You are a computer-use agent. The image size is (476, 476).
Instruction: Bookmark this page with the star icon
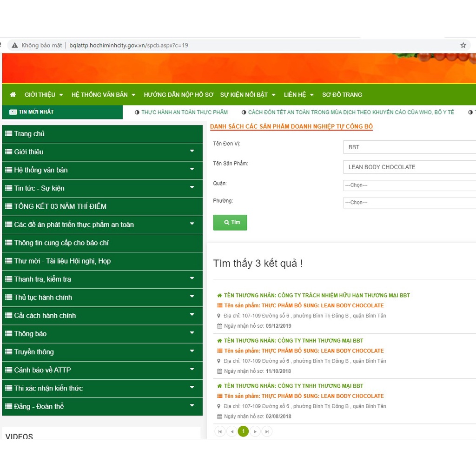[x=463, y=45]
